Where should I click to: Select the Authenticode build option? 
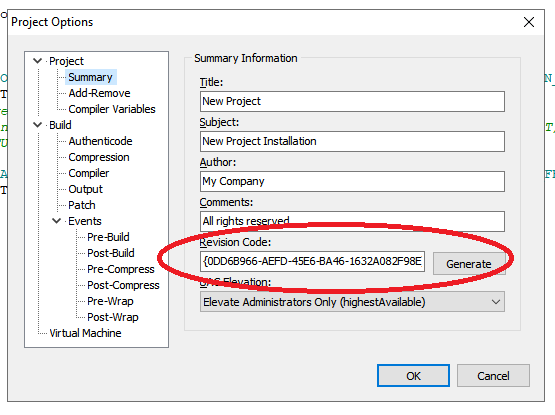pos(100,141)
